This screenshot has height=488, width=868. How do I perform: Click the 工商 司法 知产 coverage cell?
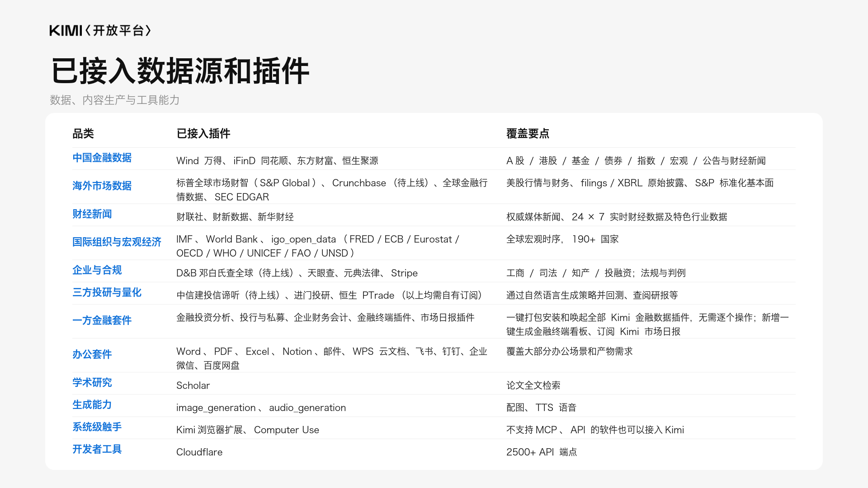click(x=596, y=273)
